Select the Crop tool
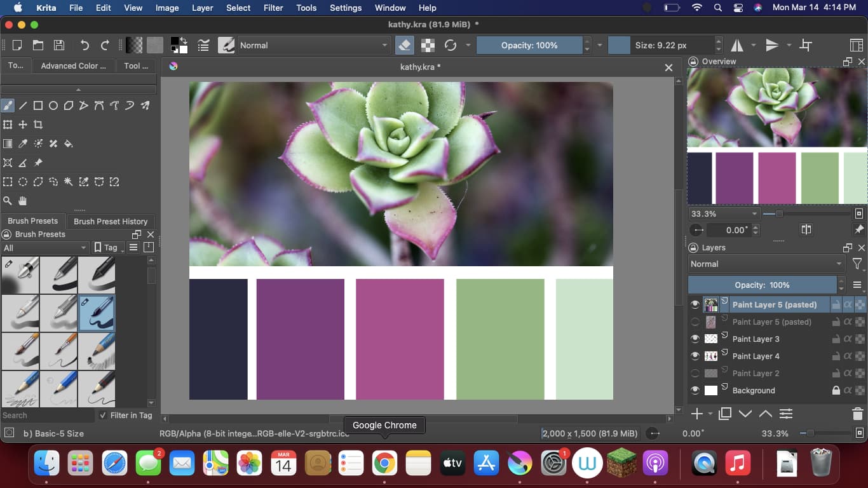This screenshot has width=868, height=488. tap(38, 125)
